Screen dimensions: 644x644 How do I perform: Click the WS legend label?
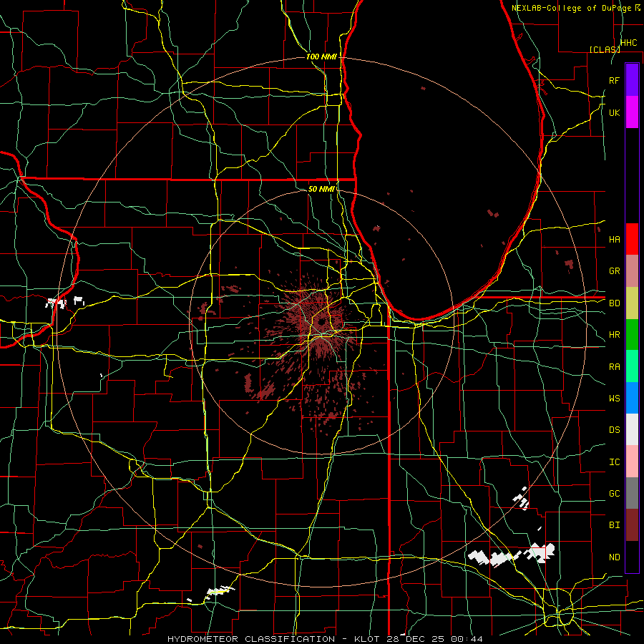click(614, 399)
